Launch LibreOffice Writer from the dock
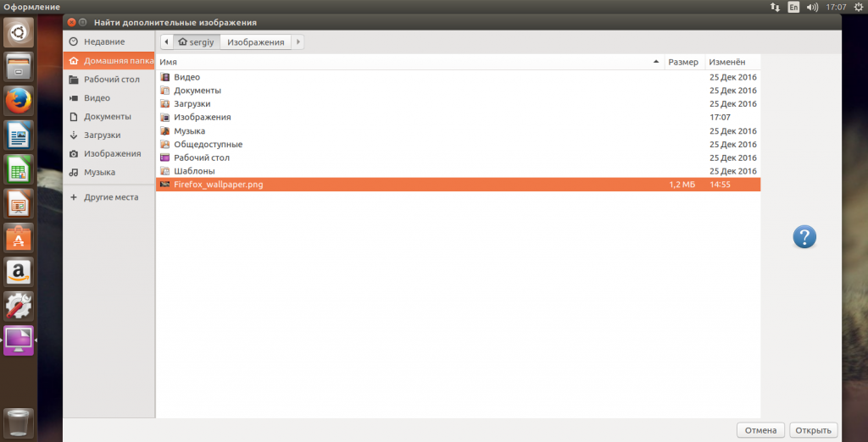 pyautogui.click(x=19, y=135)
